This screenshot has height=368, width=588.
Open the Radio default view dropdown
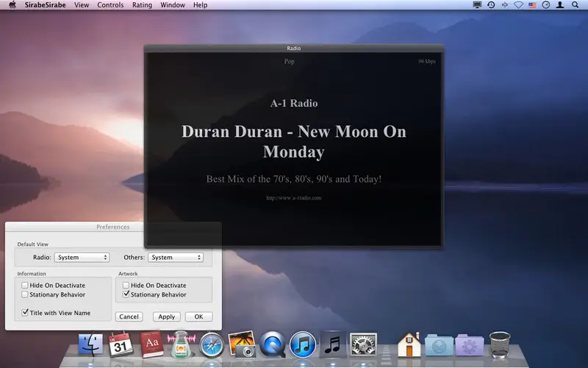click(82, 257)
